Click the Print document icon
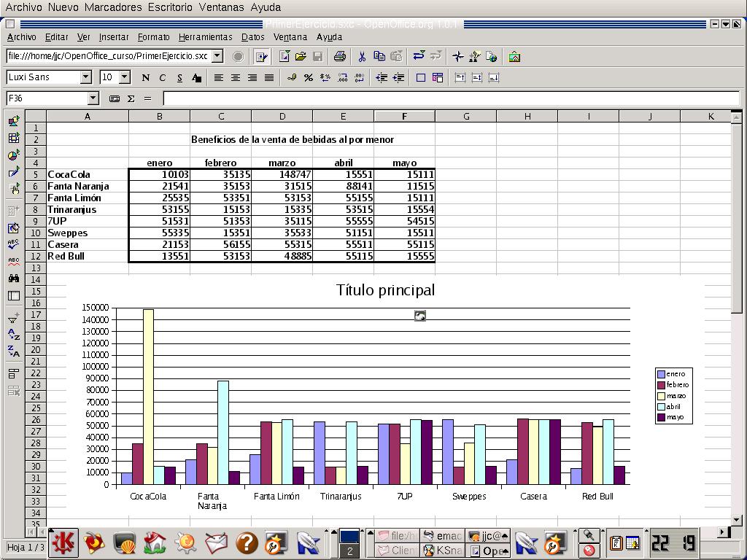This screenshot has height=560, width=747. [339, 56]
